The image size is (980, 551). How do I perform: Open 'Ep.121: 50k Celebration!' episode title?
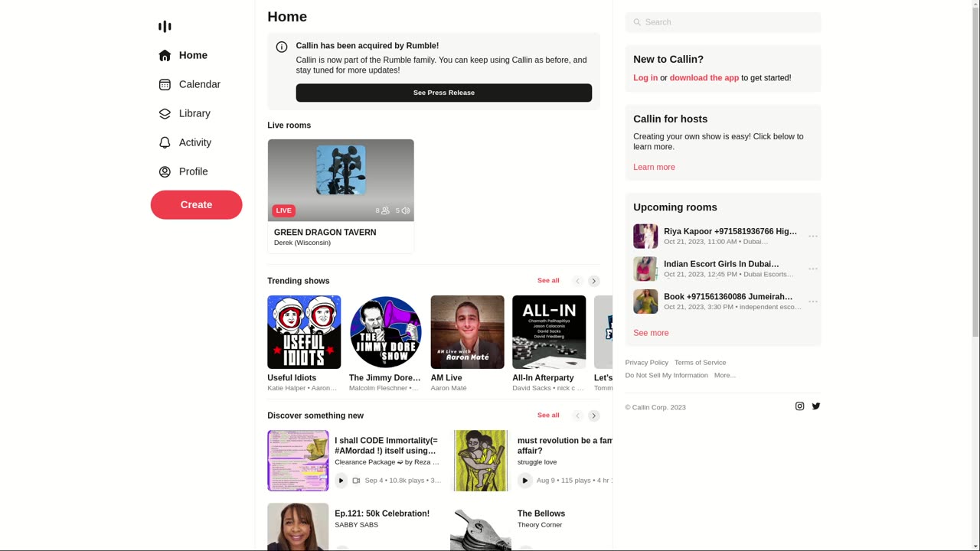pyautogui.click(x=382, y=514)
